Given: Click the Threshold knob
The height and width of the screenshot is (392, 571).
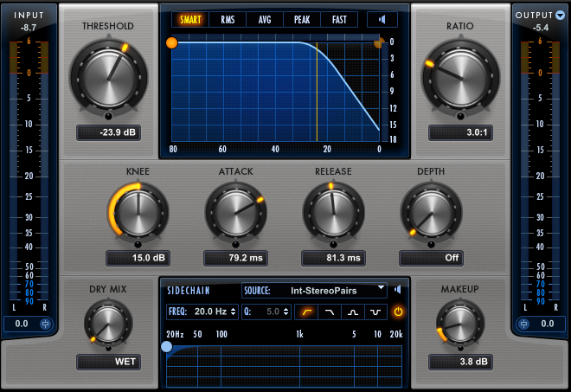Looking at the screenshot, I should (108, 78).
